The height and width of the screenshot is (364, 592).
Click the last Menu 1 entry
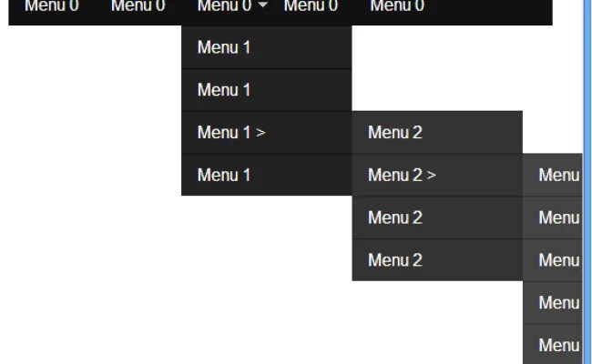[x=267, y=175]
